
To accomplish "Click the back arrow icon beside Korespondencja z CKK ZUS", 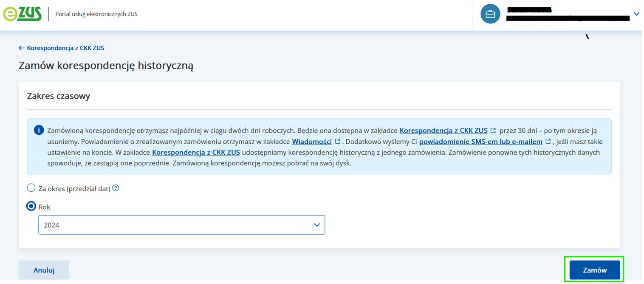I will pos(21,48).
